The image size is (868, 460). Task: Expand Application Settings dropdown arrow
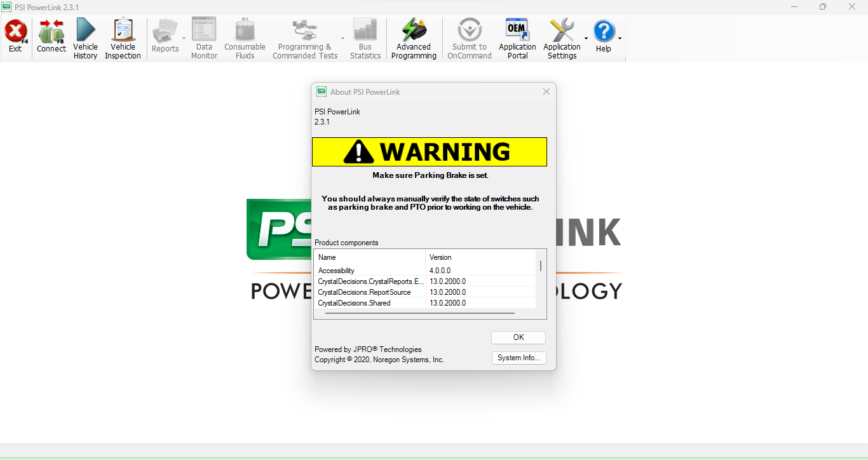586,38
